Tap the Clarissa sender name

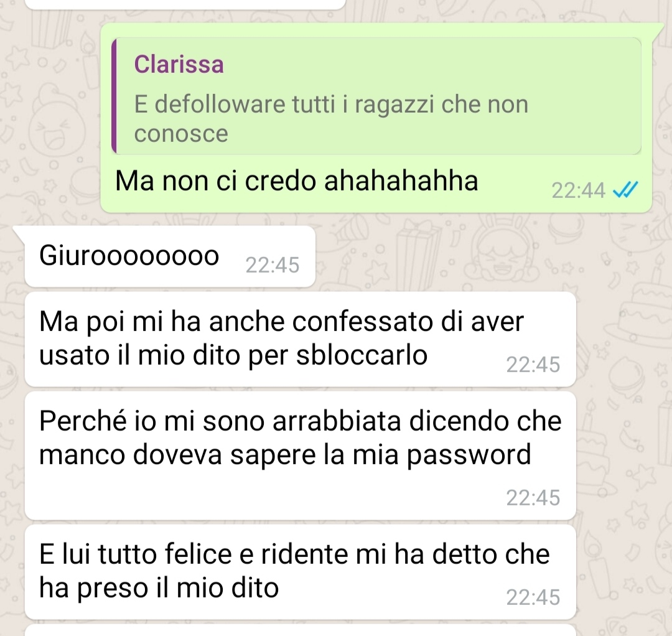click(x=179, y=64)
